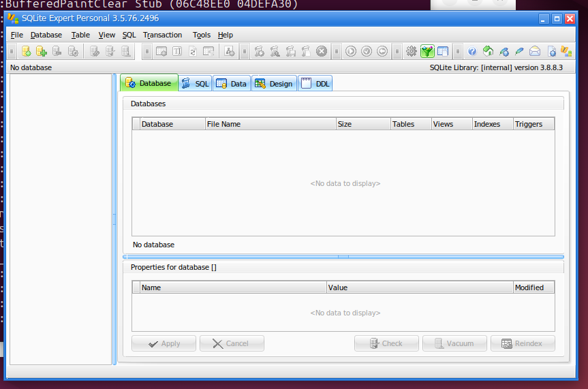Sort by the Tables column header
The height and width of the screenshot is (389, 588).
click(x=411, y=124)
